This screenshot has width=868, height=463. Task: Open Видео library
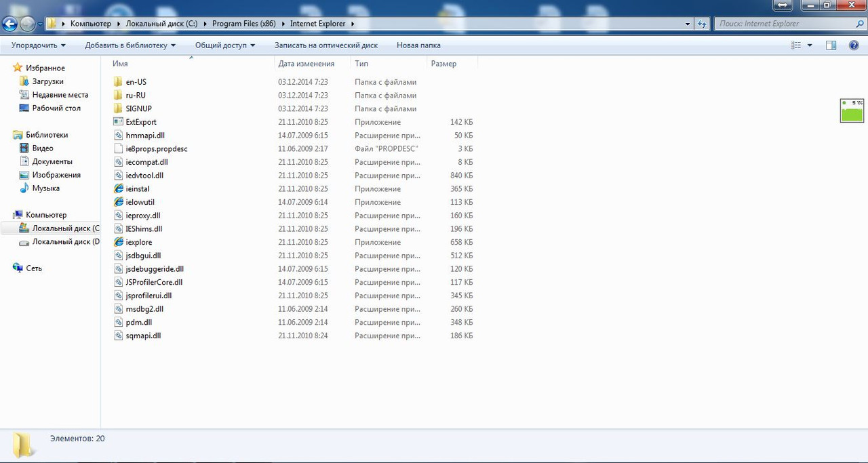[x=43, y=148]
